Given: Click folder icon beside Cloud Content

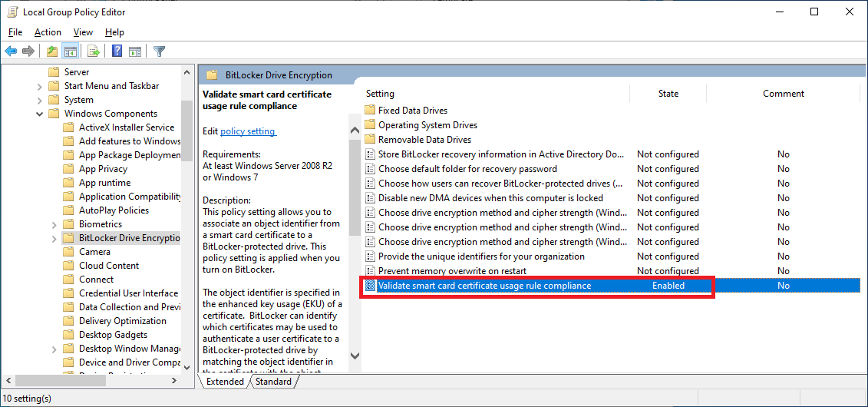Looking at the screenshot, I should coord(68,266).
